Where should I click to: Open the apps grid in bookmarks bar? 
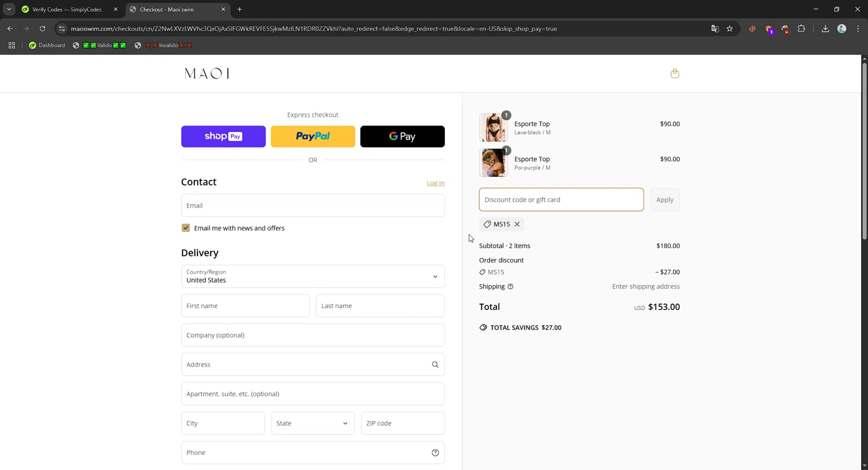tap(12, 45)
